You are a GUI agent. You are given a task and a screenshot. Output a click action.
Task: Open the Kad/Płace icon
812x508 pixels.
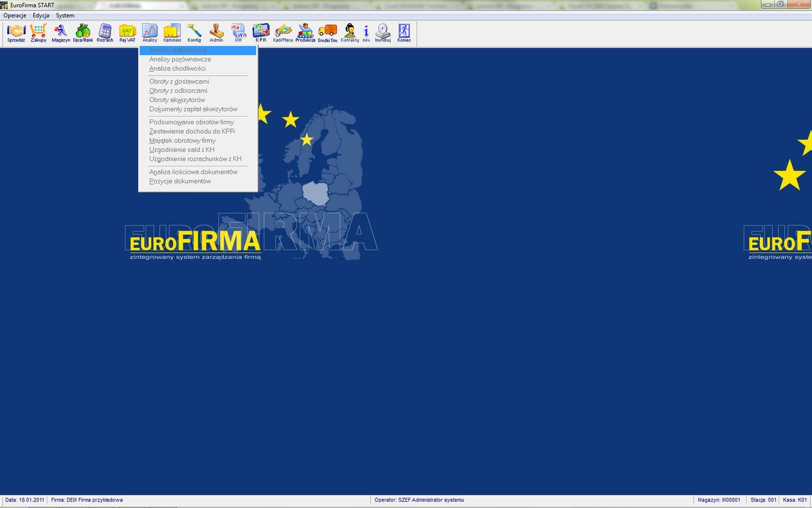[283, 33]
